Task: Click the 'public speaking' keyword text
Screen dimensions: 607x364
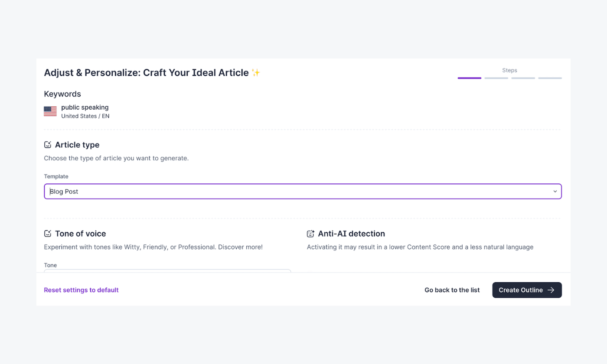Action: pyautogui.click(x=85, y=107)
